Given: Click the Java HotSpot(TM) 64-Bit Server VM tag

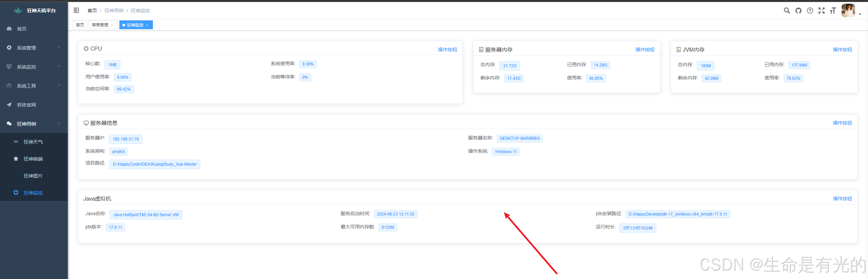Looking at the screenshot, I should click(146, 215).
